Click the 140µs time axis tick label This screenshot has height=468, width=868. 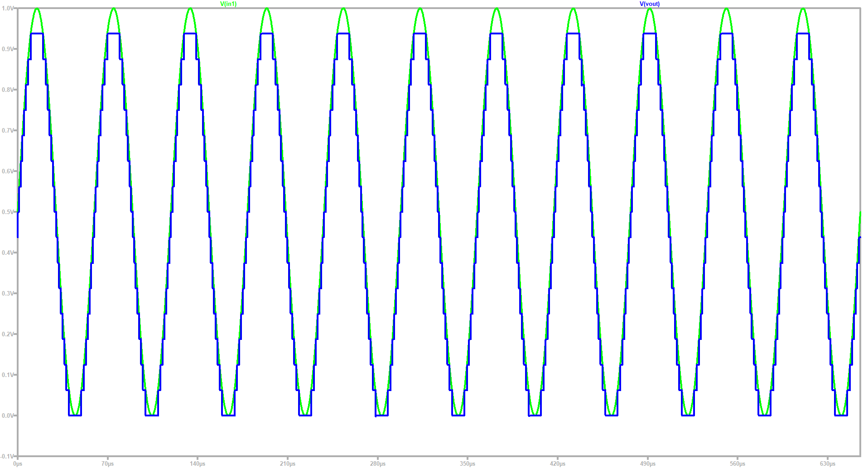(x=198, y=464)
